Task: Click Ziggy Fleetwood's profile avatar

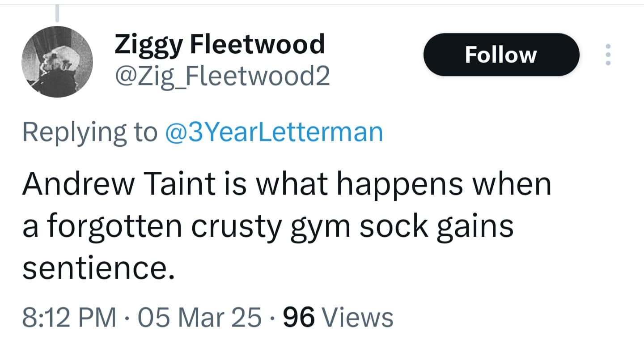Action: [x=57, y=61]
